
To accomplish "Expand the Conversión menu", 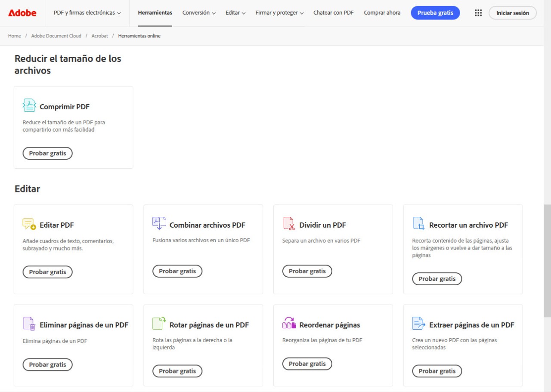I will (x=199, y=13).
